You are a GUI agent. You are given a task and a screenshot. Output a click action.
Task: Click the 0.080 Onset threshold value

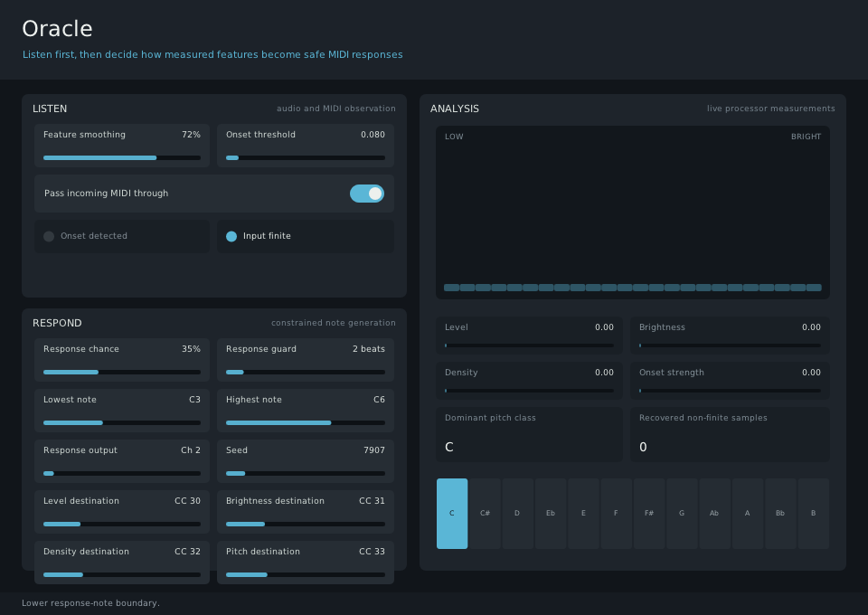[373, 135]
